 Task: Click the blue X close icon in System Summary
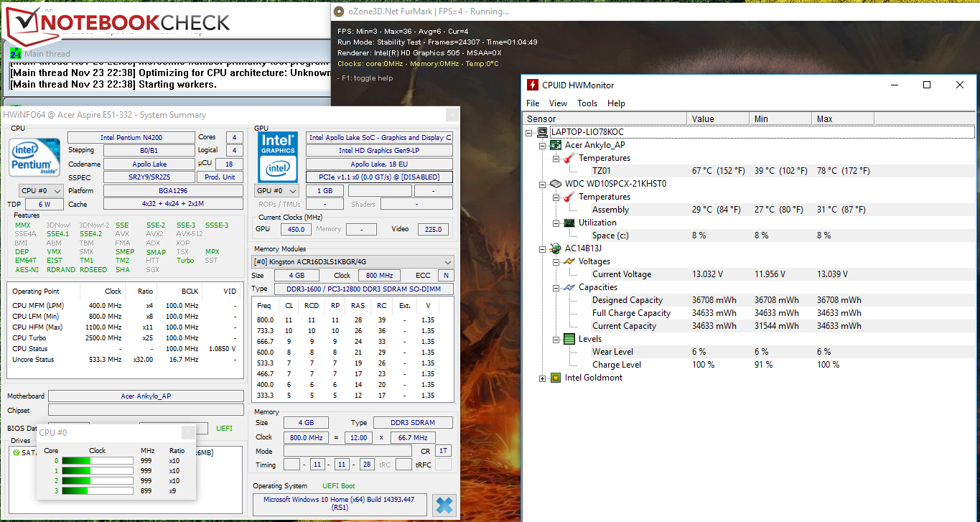coord(444,505)
